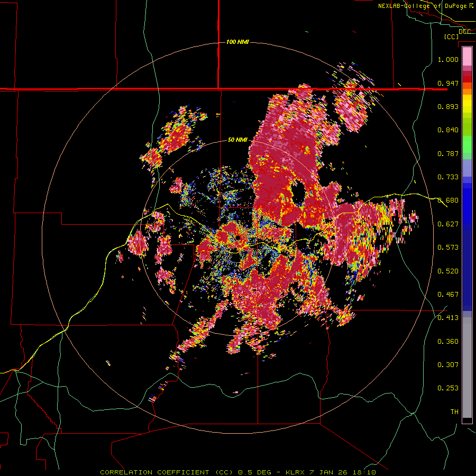Select the 0.840 legend value

[448, 130]
